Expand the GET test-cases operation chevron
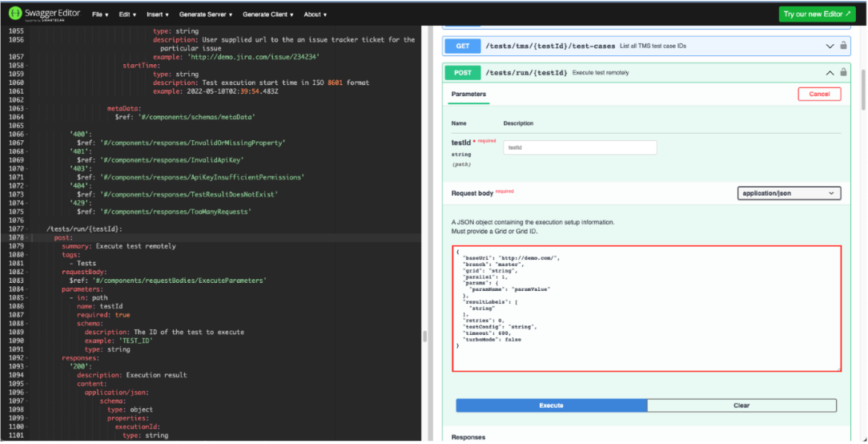The image size is (868, 444). pos(830,46)
